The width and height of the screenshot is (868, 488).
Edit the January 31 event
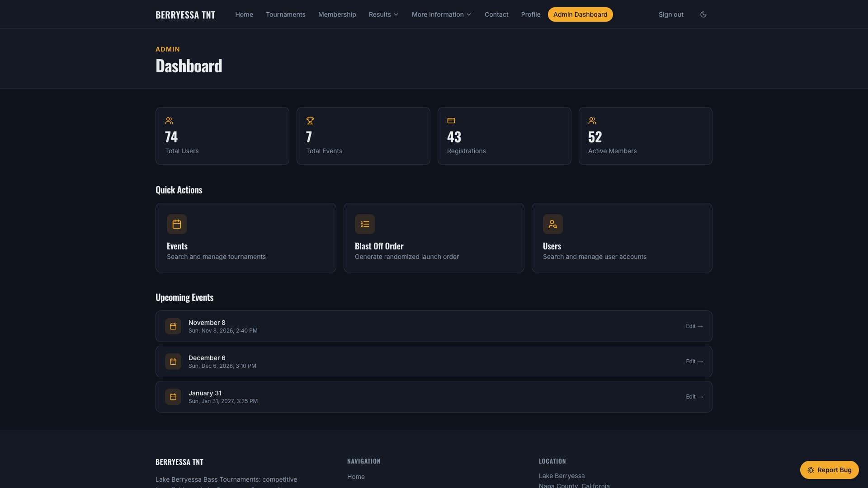coord(694,397)
